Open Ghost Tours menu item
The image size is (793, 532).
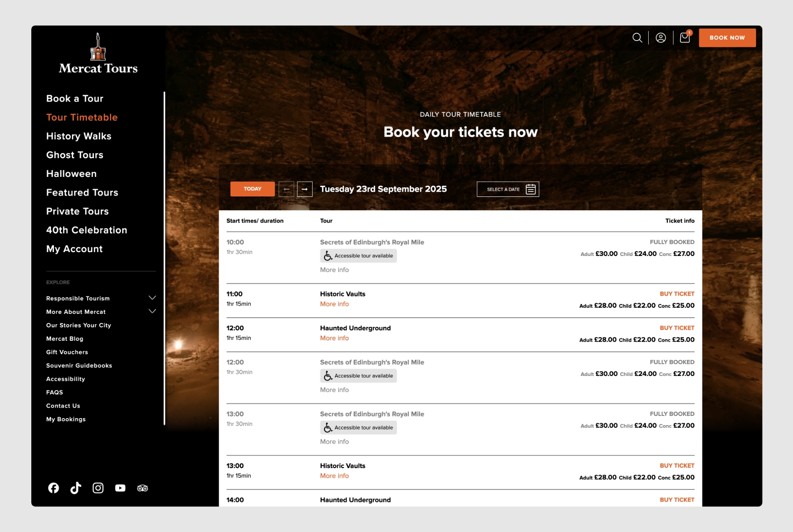(75, 155)
